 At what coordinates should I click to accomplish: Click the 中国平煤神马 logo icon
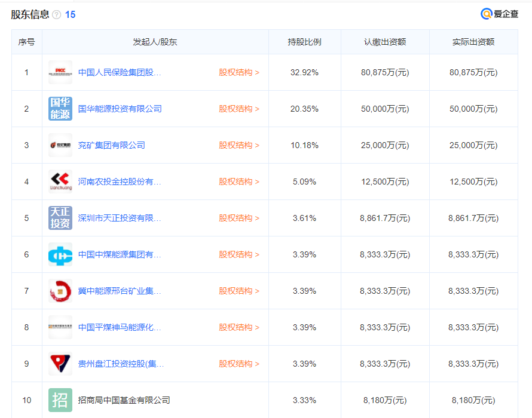pos(60,327)
